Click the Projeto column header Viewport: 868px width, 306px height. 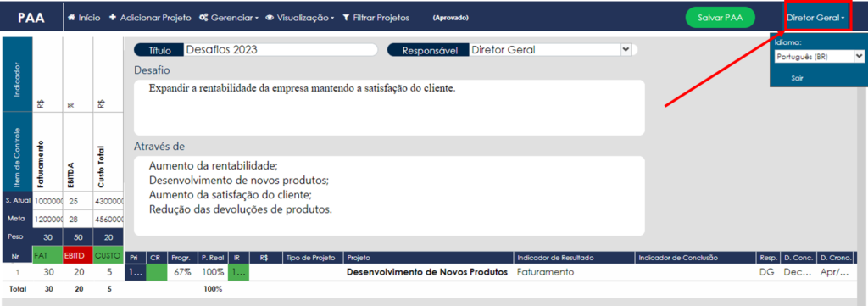[428, 258]
